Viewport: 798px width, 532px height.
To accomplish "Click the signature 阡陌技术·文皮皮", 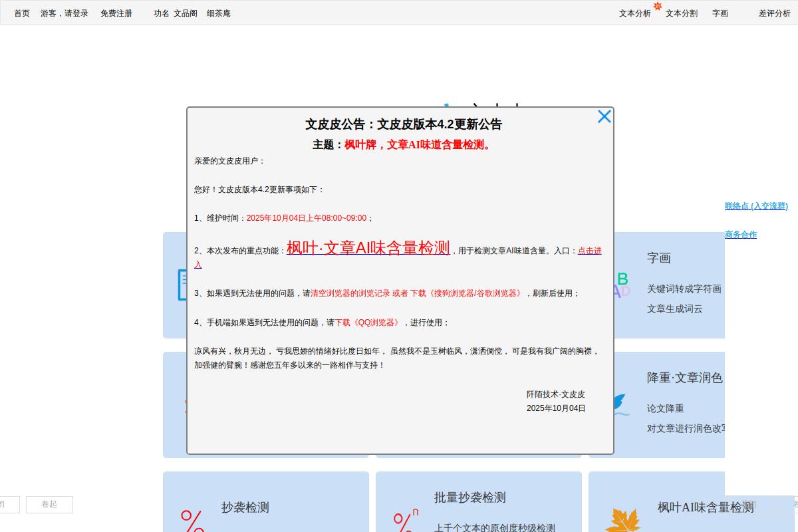I will pyautogui.click(x=556, y=394).
